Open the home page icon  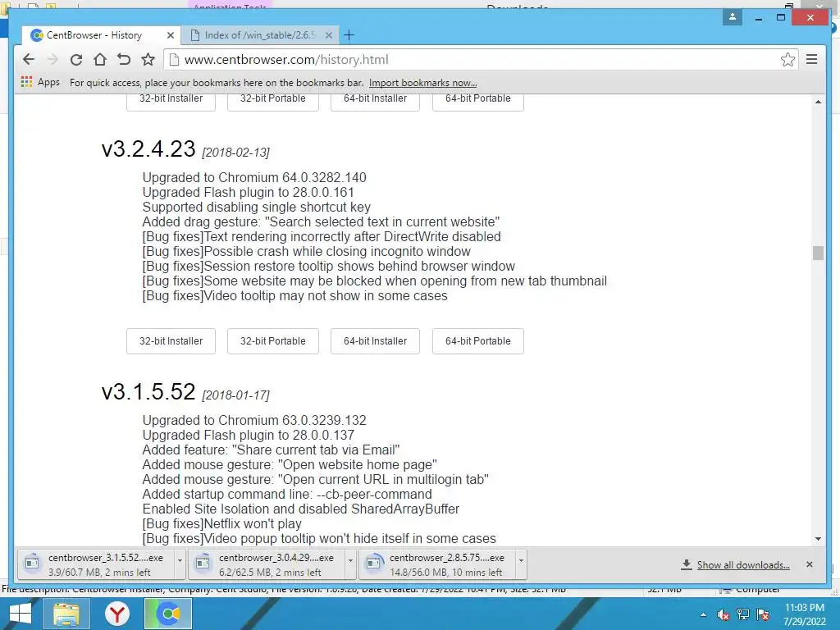(x=99, y=59)
